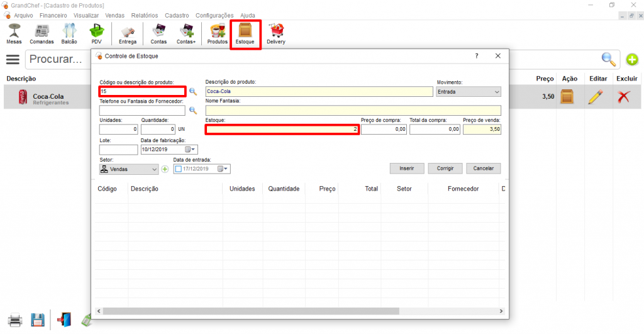Click the pencil icon to edit Coca-Cola

[x=595, y=97]
